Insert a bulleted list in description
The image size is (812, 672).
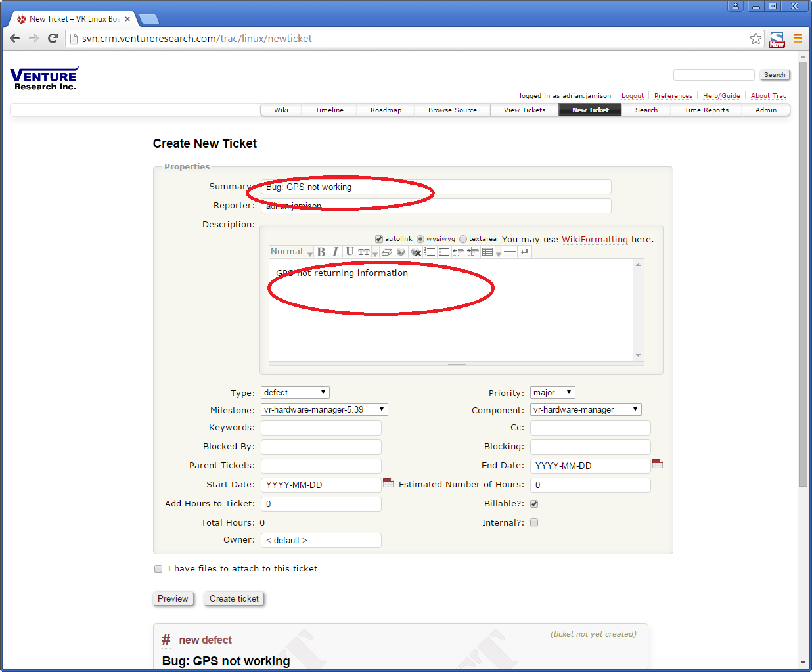[x=444, y=252]
